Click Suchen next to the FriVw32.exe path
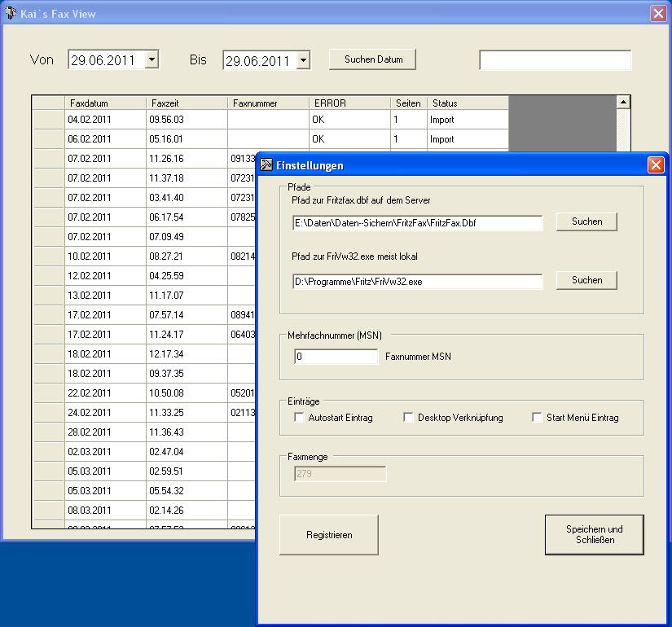The image size is (672, 627). (x=586, y=280)
